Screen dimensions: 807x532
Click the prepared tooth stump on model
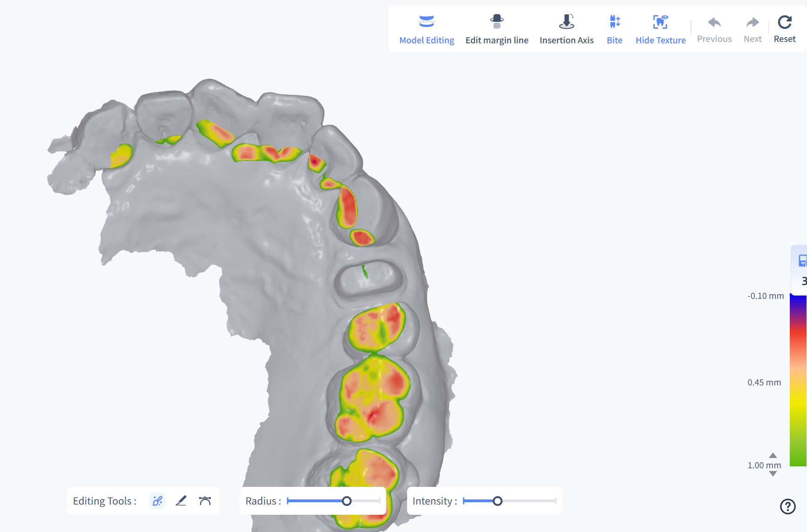[368, 279]
